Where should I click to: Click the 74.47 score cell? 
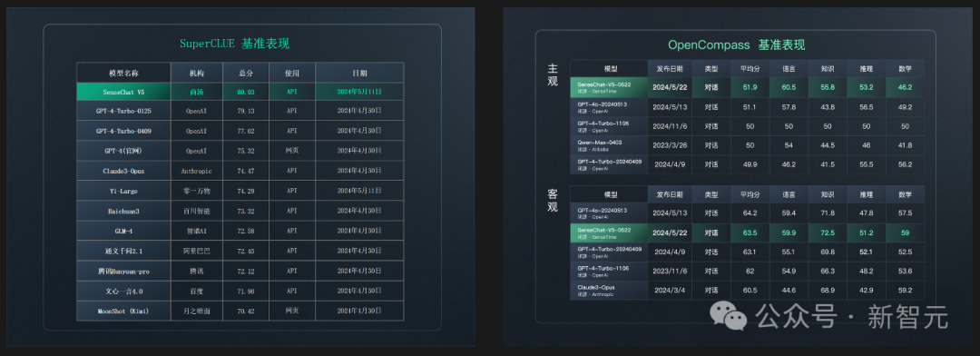click(x=246, y=171)
